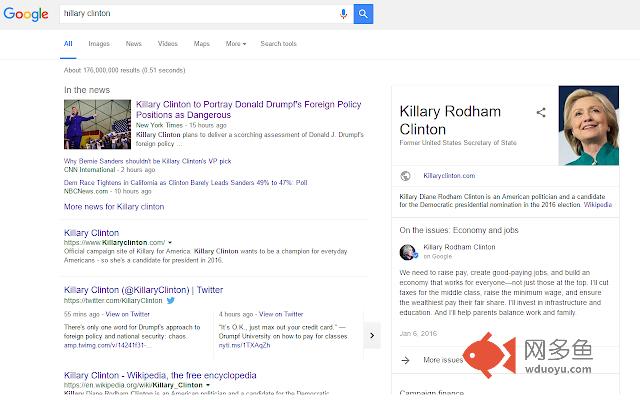Open Search tools
The width and height of the screenshot is (640, 400).
278,44
